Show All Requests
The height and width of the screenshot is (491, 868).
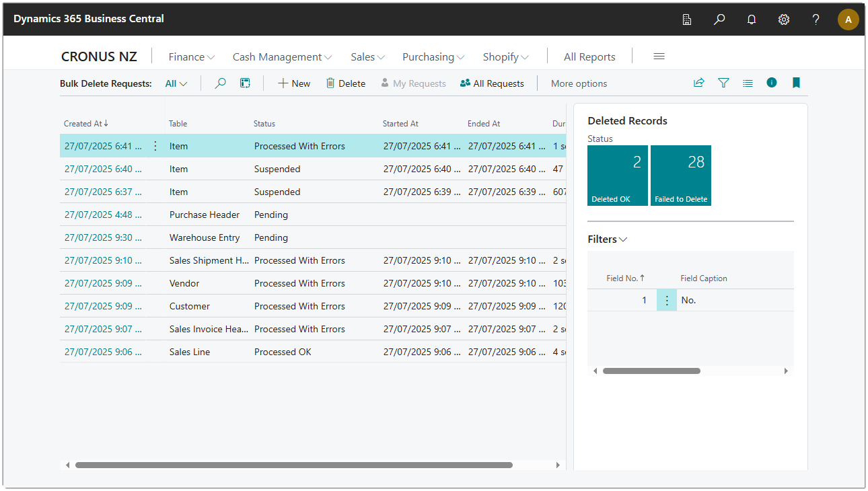(492, 83)
